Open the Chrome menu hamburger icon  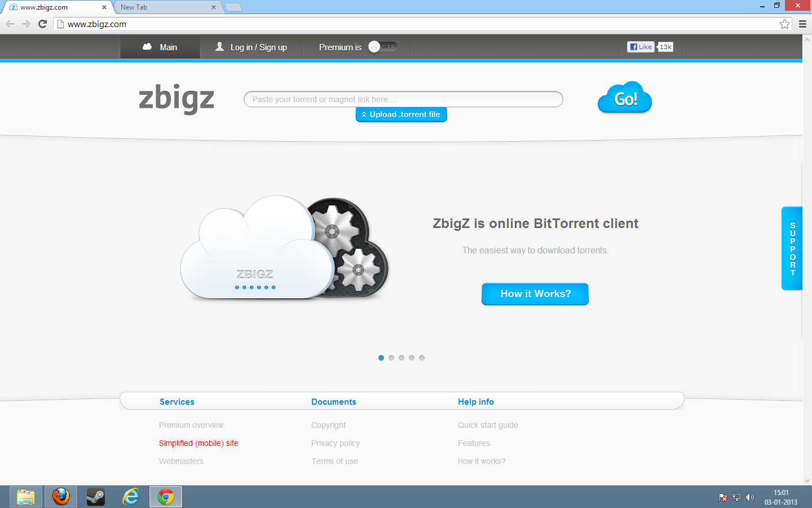tap(802, 24)
